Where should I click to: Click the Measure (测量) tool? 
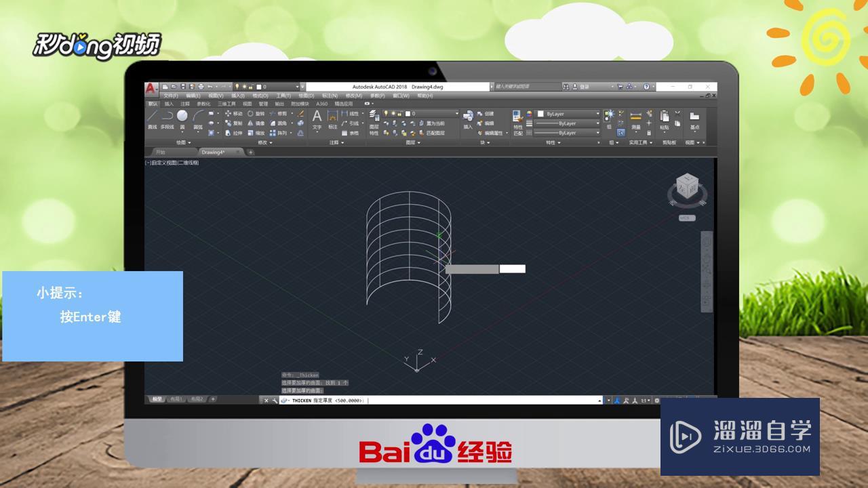[636, 119]
